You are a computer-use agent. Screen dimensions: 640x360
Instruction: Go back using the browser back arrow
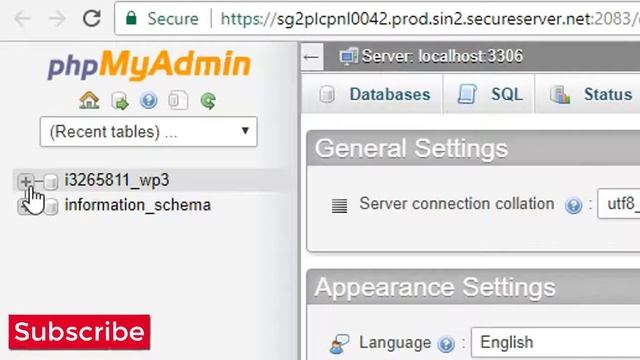pos(22,19)
